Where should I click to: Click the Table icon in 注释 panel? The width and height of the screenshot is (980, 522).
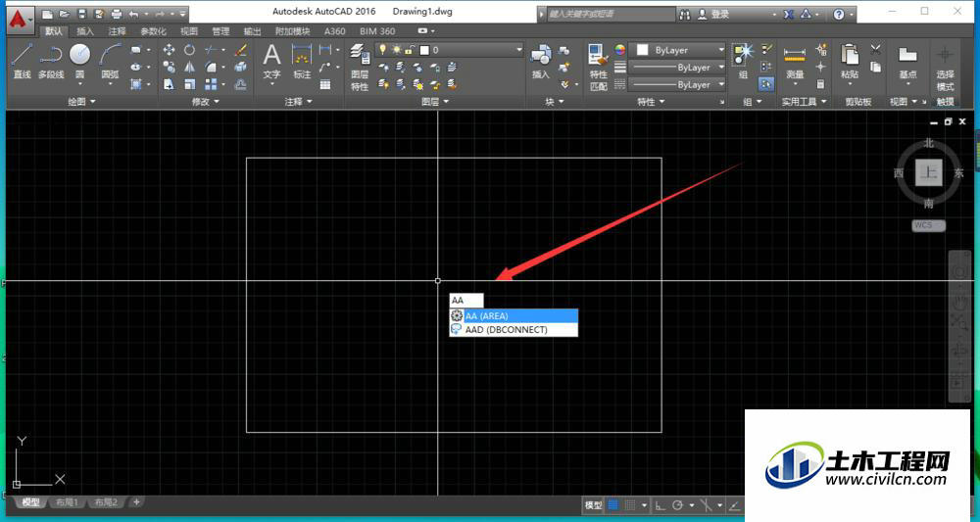pos(325,84)
